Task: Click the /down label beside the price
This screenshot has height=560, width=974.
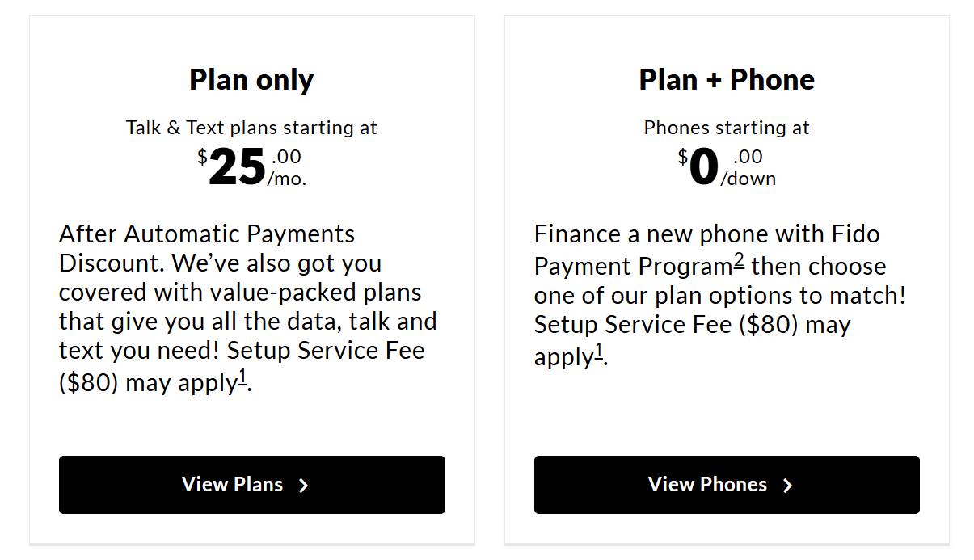Action: pyautogui.click(x=748, y=179)
